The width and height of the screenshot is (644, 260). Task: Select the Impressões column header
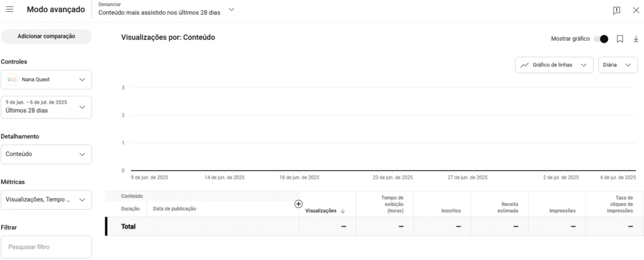pyautogui.click(x=562, y=210)
